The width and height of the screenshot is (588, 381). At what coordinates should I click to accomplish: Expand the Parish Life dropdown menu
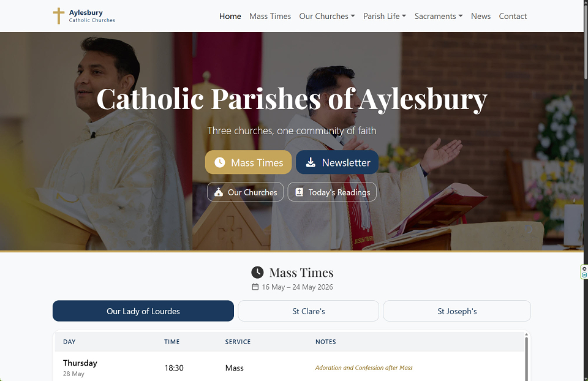(x=385, y=16)
